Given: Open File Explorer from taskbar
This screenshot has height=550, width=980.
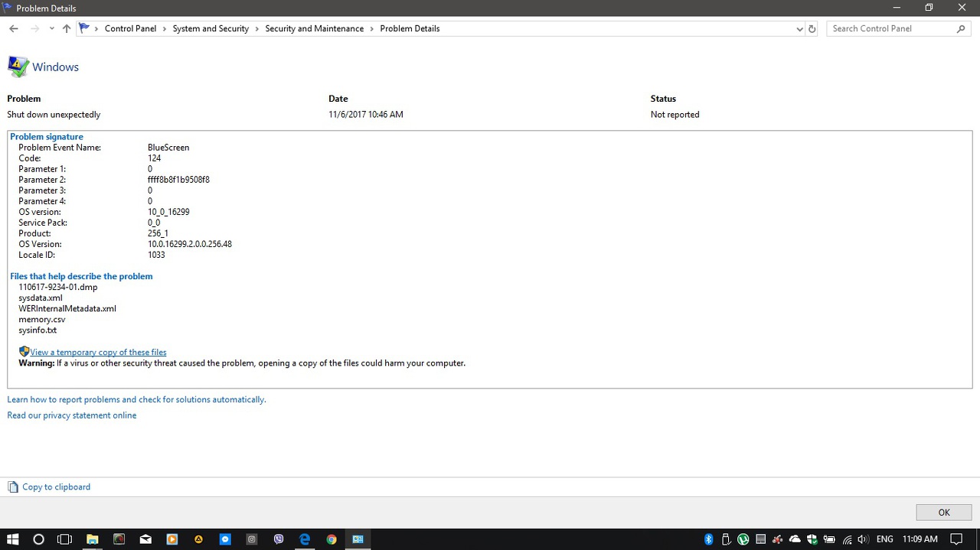Looking at the screenshot, I should (92, 539).
